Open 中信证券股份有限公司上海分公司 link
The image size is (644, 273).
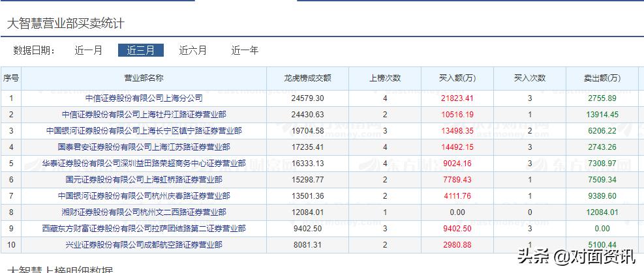click(x=144, y=98)
